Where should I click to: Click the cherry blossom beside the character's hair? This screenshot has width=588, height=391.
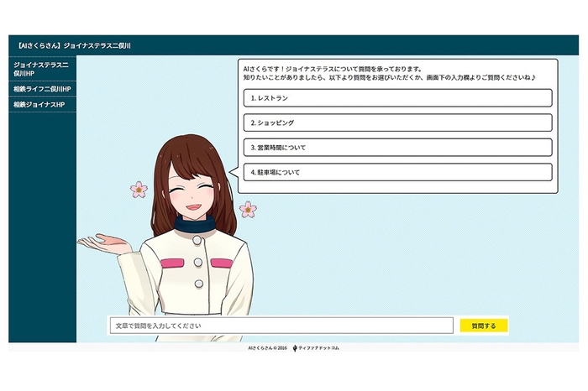(x=139, y=189)
